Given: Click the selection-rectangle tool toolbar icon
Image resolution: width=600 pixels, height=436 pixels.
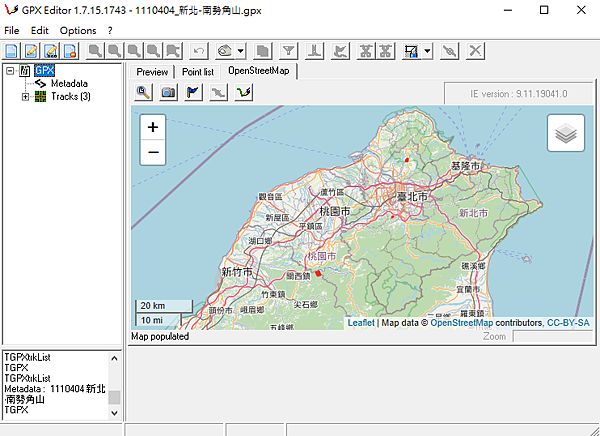Looking at the screenshot, I should (x=412, y=51).
